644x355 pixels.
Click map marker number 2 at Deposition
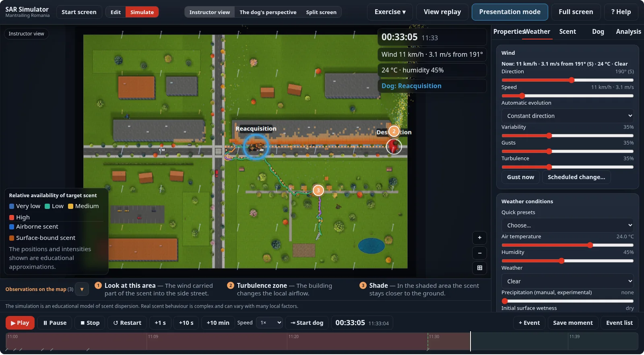(x=394, y=131)
